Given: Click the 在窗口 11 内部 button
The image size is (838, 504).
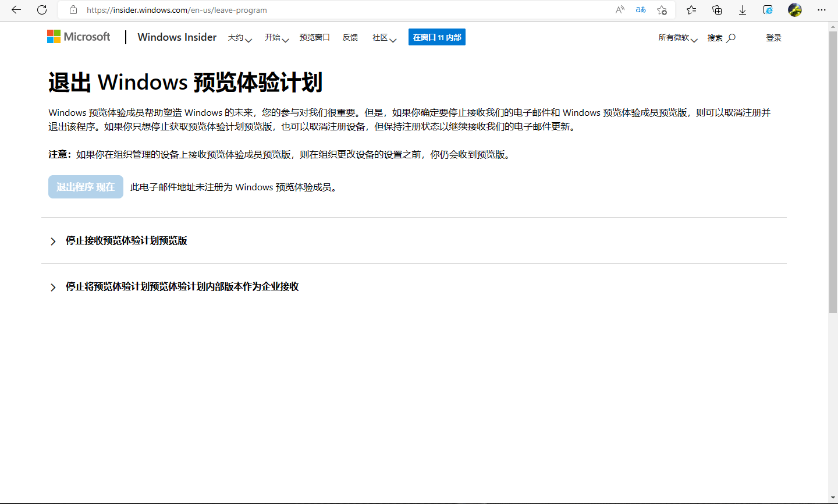Looking at the screenshot, I should (x=437, y=37).
